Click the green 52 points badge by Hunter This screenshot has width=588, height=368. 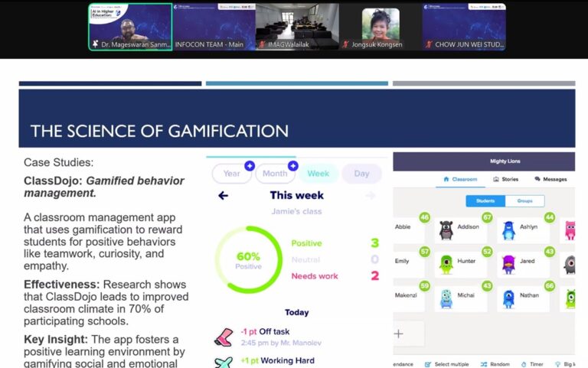[487, 252]
